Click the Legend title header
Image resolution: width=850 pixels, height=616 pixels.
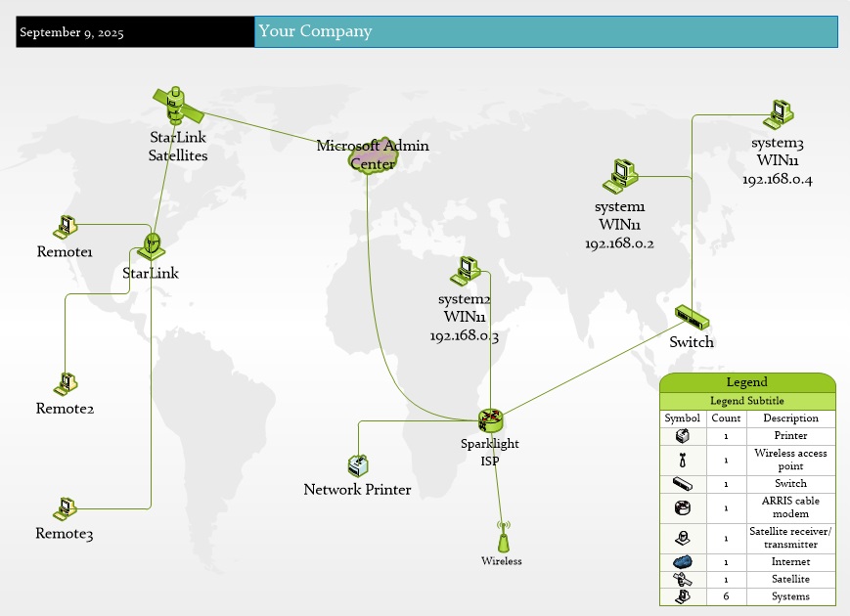[747, 382]
